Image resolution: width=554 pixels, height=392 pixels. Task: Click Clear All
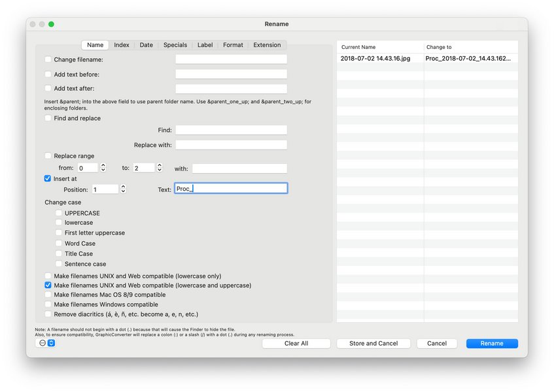coord(296,343)
